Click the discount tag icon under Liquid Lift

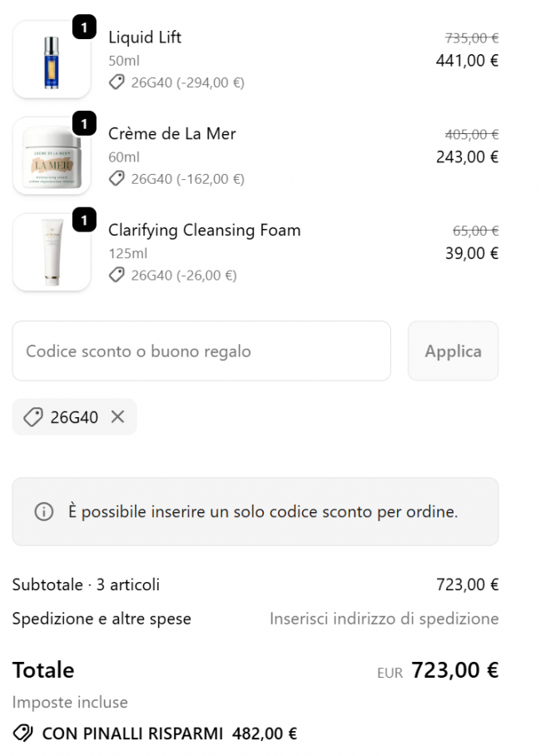point(117,82)
